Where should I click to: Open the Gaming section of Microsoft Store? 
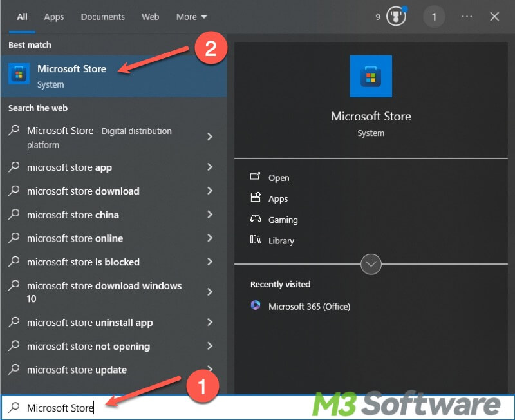[x=283, y=220]
